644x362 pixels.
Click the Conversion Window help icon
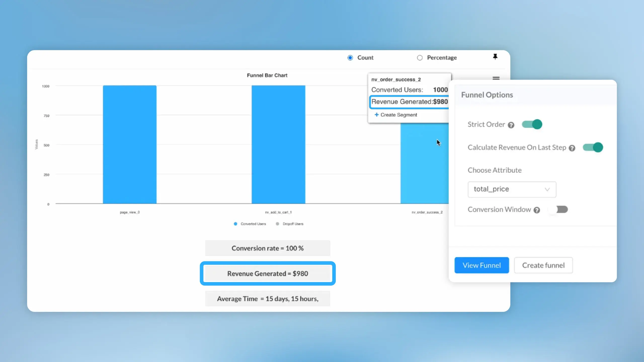point(537,210)
